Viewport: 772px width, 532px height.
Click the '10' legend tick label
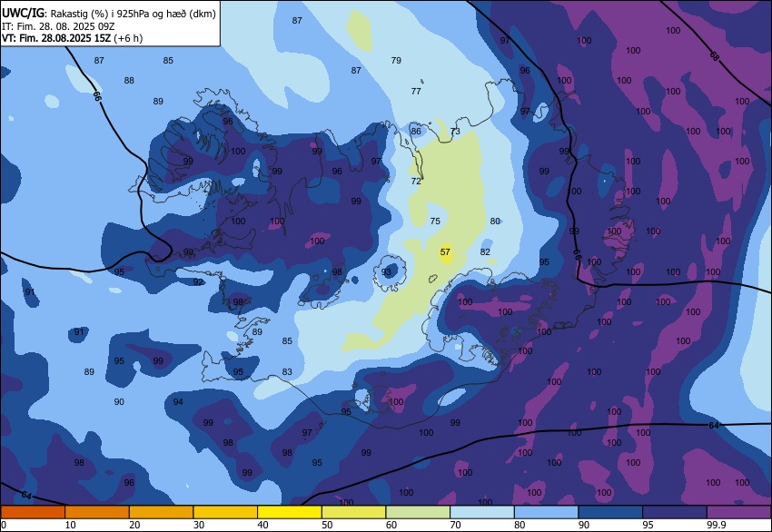pos(71,525)
